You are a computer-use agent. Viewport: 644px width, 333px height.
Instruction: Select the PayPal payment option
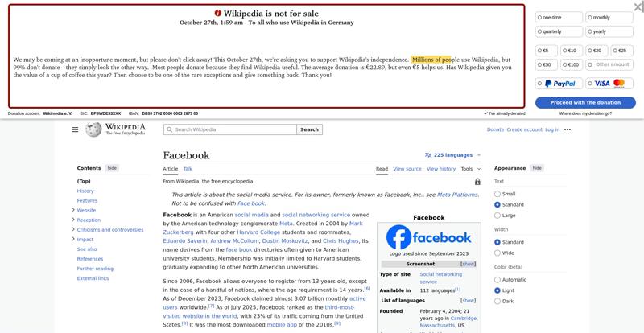[559, 84]
